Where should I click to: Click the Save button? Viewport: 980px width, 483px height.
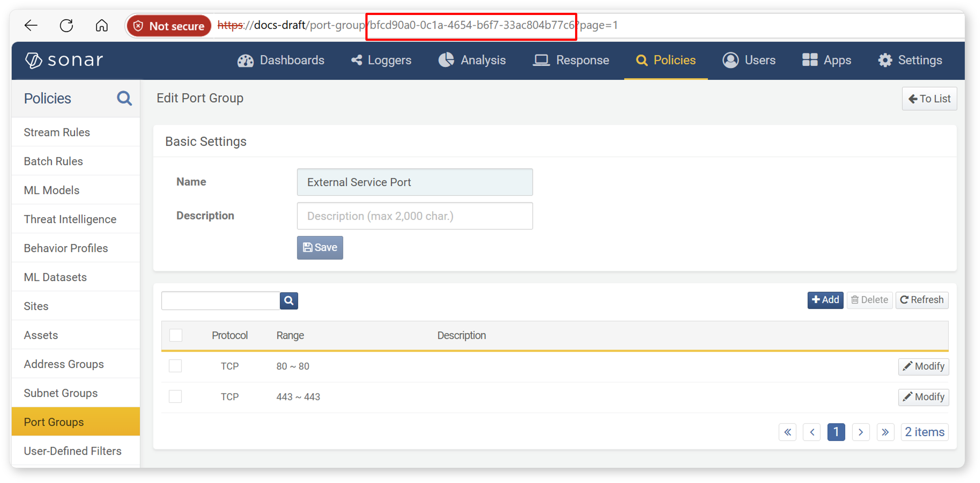(320, 247)
